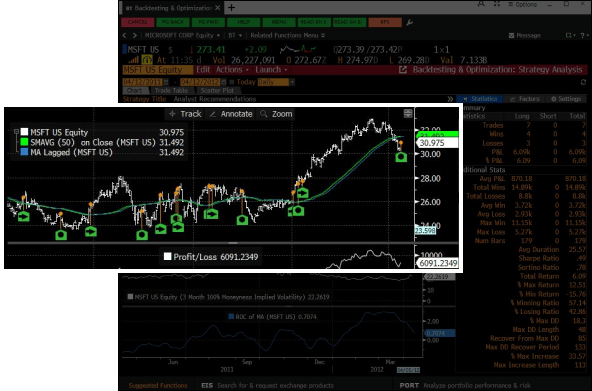
Task: Click the blue ROC of MA legend swatch
Action: (231, 317)
